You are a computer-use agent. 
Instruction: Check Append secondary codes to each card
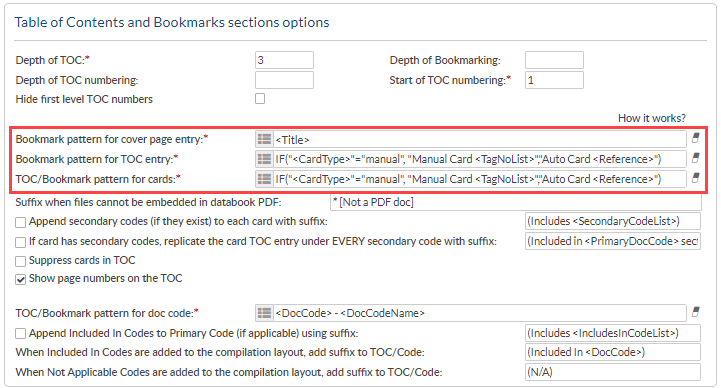(x=20, y=223)
